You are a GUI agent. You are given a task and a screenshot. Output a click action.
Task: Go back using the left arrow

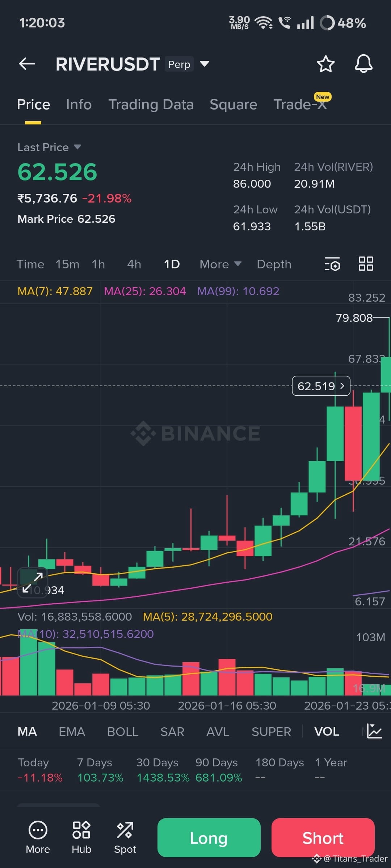point(27,64)
